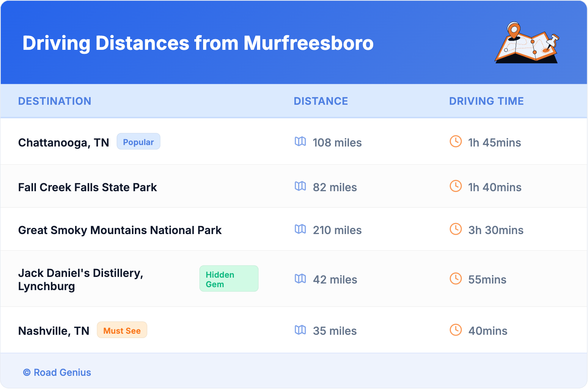Screen dimensions: 588x389
Task: Click the clock icon next to 1h 45mins
Action: point(456,141)
